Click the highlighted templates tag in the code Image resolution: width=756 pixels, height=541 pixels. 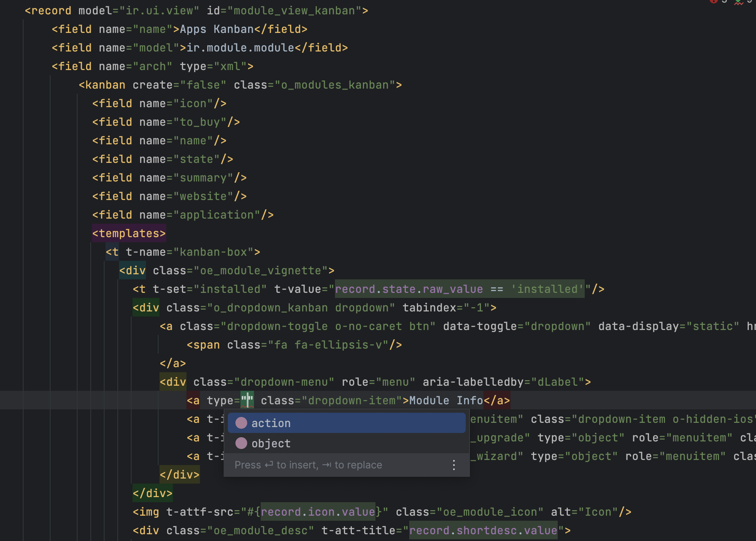pos(129,233)
